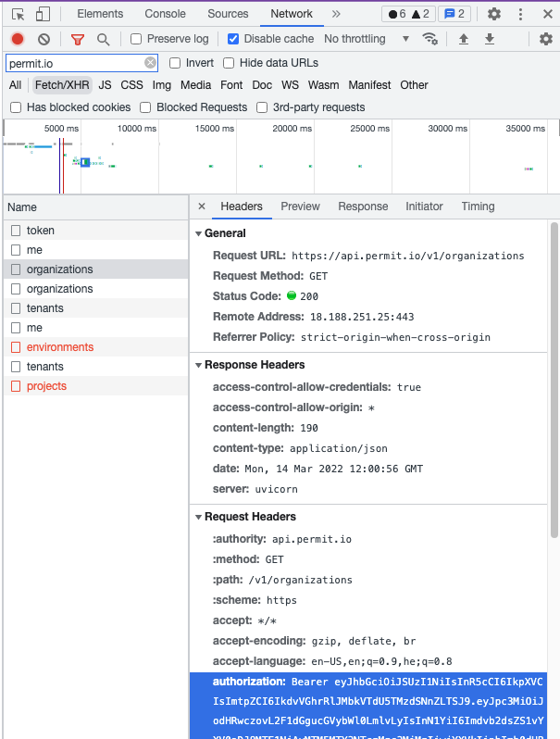The width and height of the screenshot is (560, 739).
Task: Close the request details pane X
Action: (202, 207)
